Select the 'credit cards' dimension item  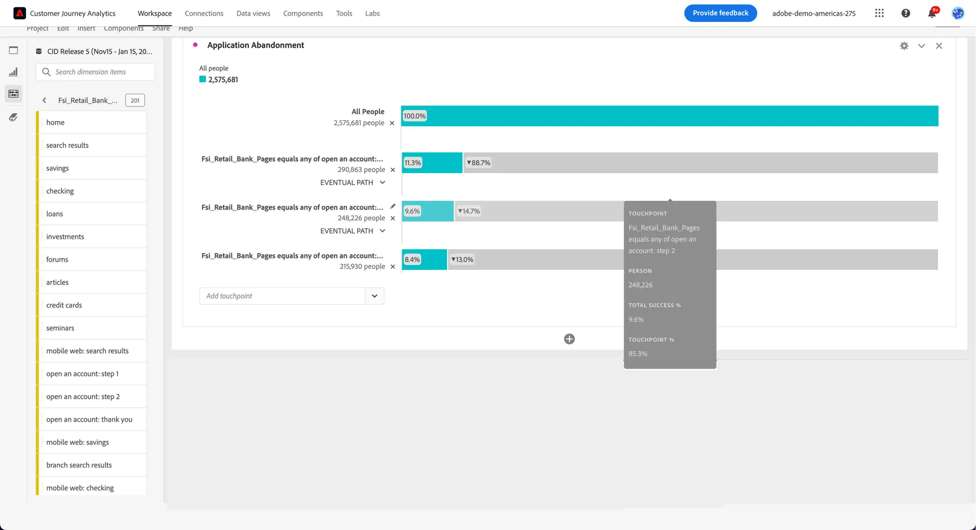tap(91, 305)
